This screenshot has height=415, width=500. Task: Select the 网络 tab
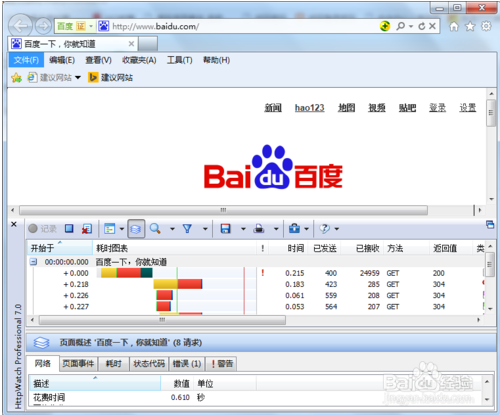[43, 363]
